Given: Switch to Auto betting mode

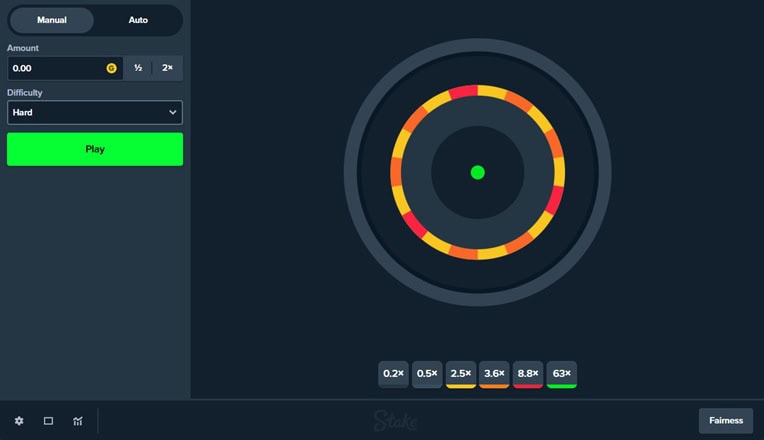Looking at the screenshot, I should [138, 20].
